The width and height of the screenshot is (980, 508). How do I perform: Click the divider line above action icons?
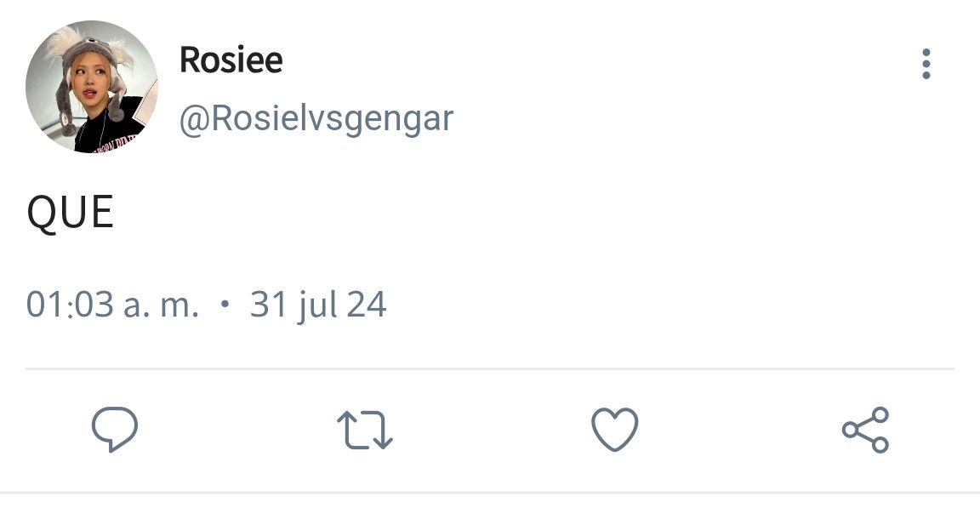pyautogui.click(x=490, y=368)
